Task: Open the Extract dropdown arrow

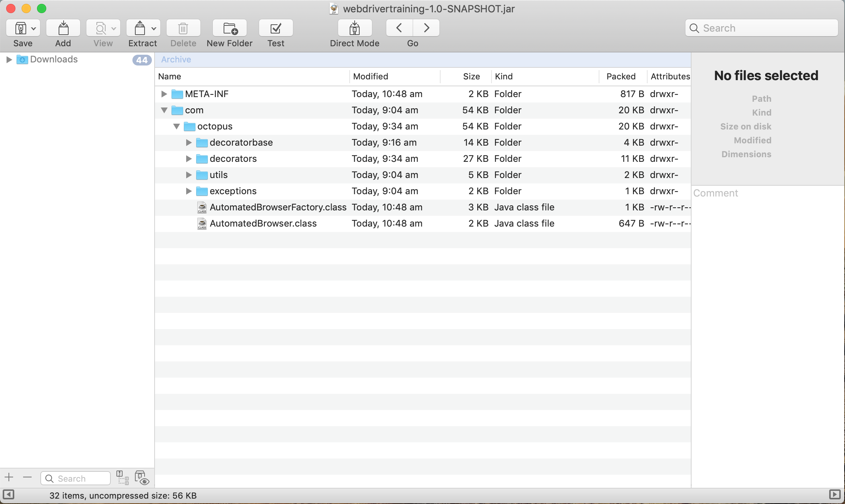Action: [x=153, y=29]
